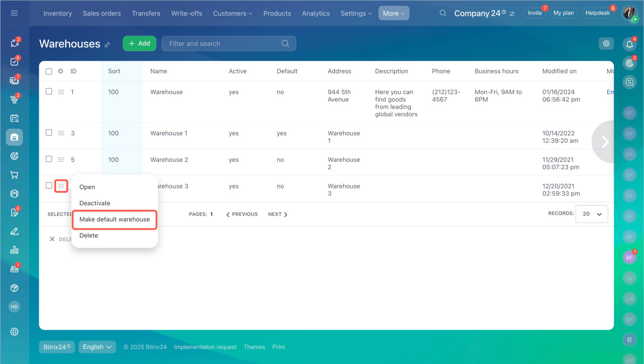644x364 pixels.
Task: Open the chat bubbles icon in right panel
Action: [629, 81]
